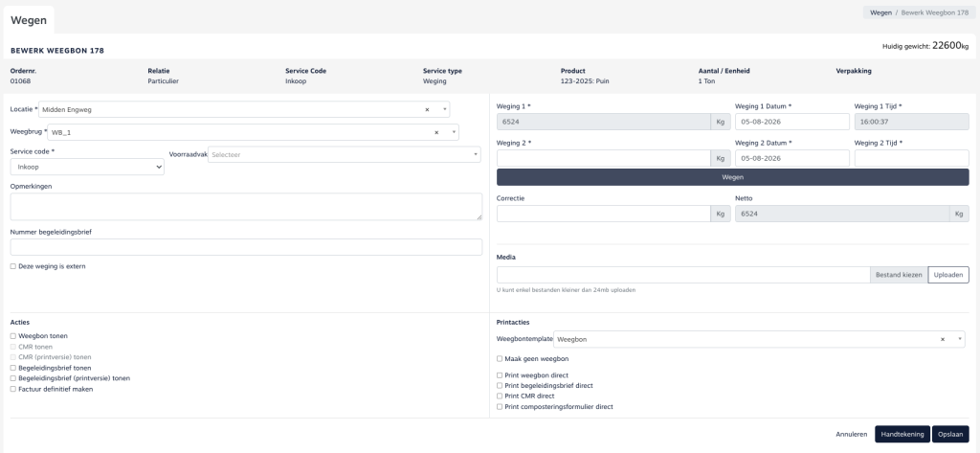Image resolution: width=980 pixels, height=453 pixels.
Task: Check 'Print CMR direct' option
Action: 500,396
